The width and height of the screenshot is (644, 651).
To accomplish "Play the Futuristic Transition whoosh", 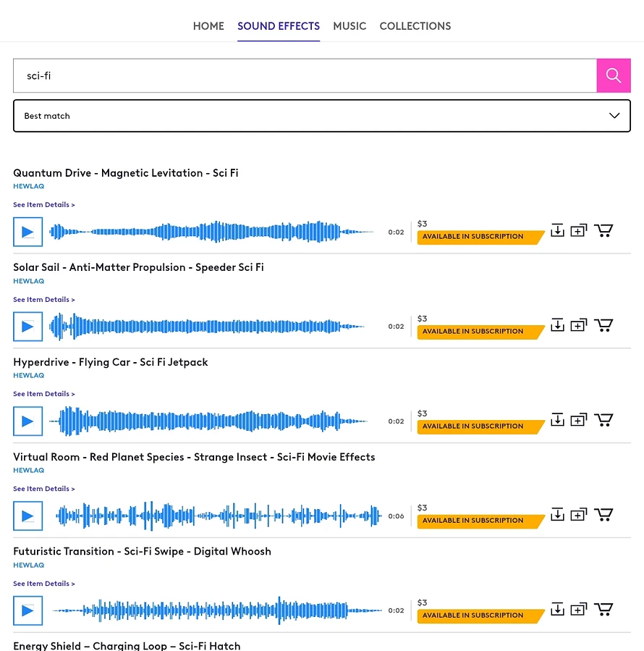I will pyautogui.click(x=27, y=610).
